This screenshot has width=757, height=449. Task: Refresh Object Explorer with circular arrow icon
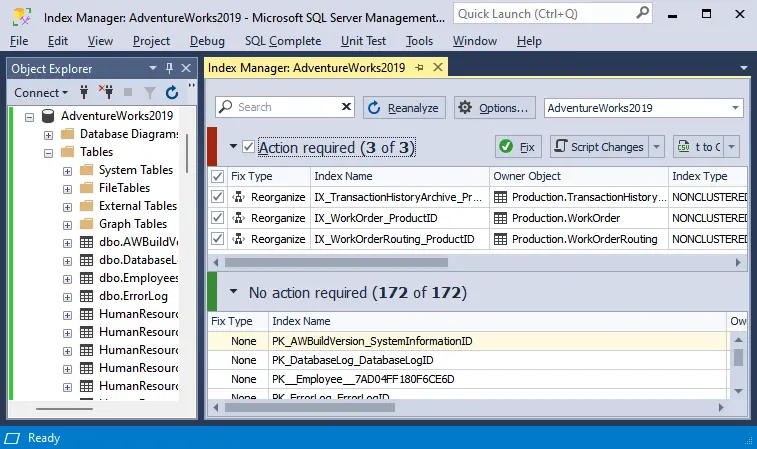(x=172, y=92)
